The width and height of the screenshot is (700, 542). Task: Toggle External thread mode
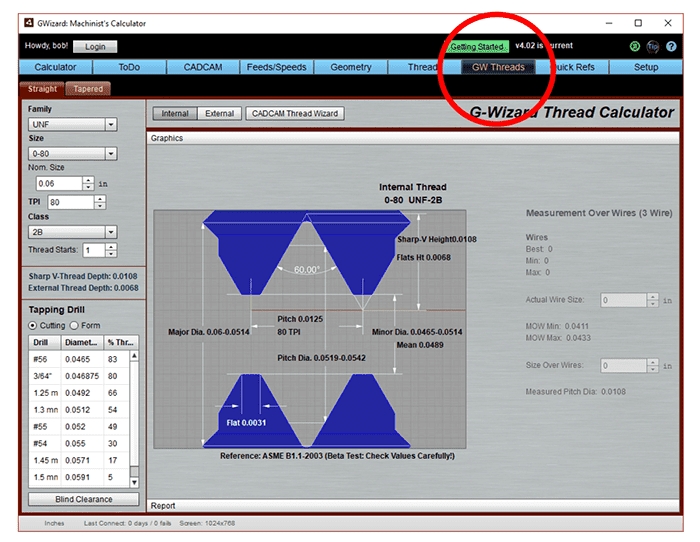tap(219, 113)
